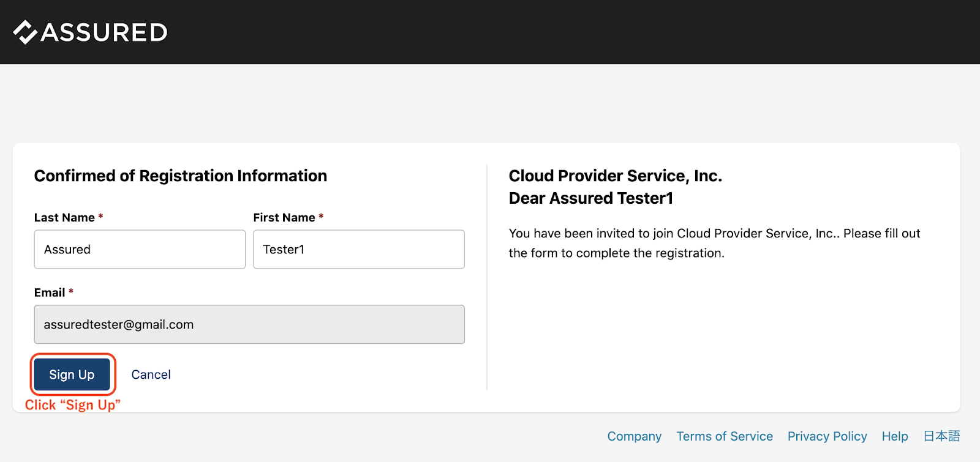Open the Privacy Policy link
Image resolution: width=980 pixels, height=462 pixels.
coord(827,436)
